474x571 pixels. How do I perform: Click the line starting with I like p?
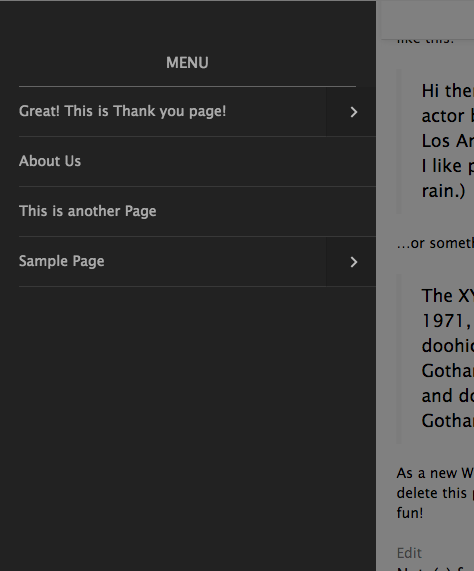[447, 166]
